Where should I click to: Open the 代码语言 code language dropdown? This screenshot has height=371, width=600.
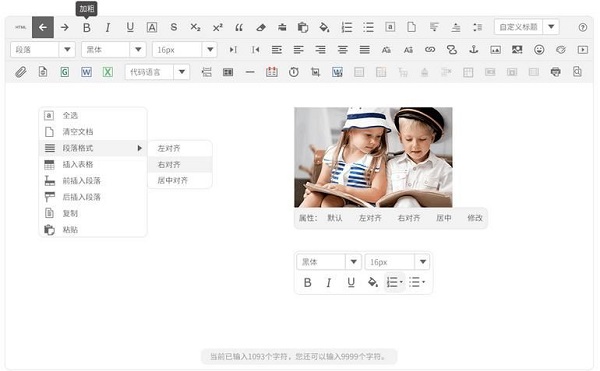coord(157,72)
